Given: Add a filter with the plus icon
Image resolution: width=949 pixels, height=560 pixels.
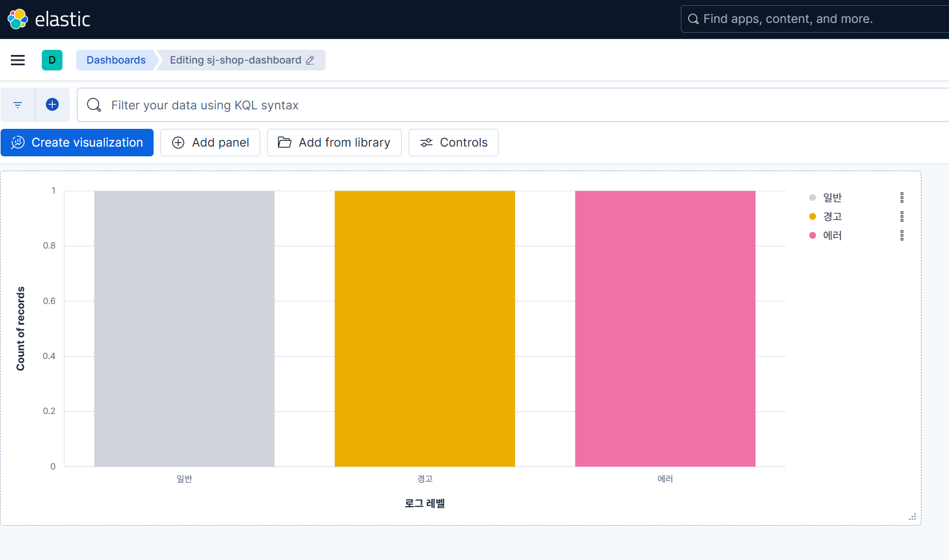Looking at the screenshot, I should coord(52,105).
